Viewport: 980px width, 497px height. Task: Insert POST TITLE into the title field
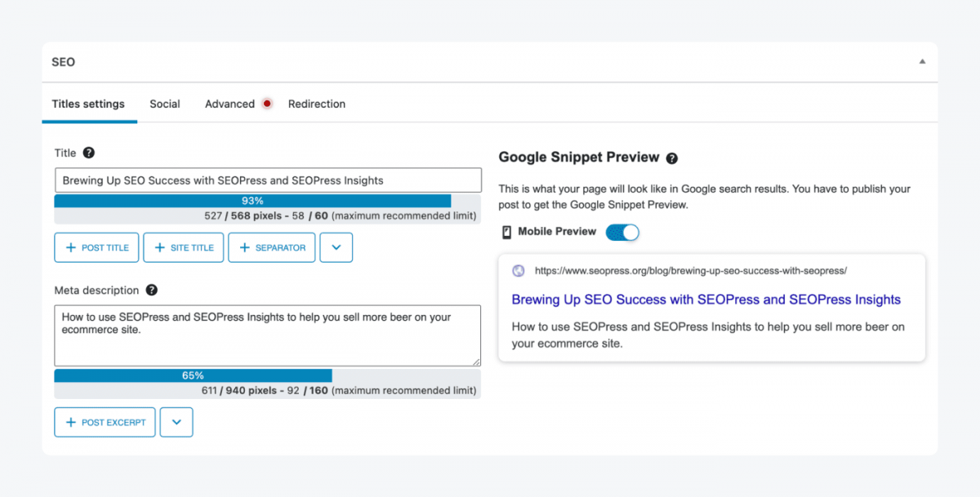(x=96, y=246)
